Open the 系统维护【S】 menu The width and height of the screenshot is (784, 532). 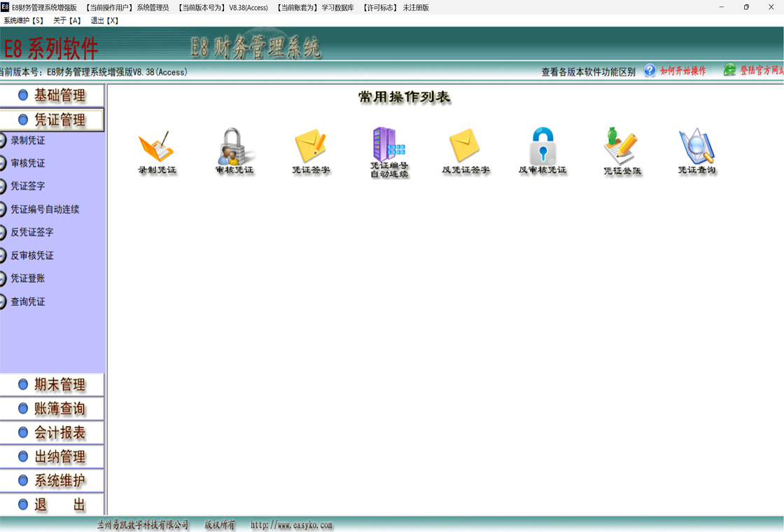(24, 21)
